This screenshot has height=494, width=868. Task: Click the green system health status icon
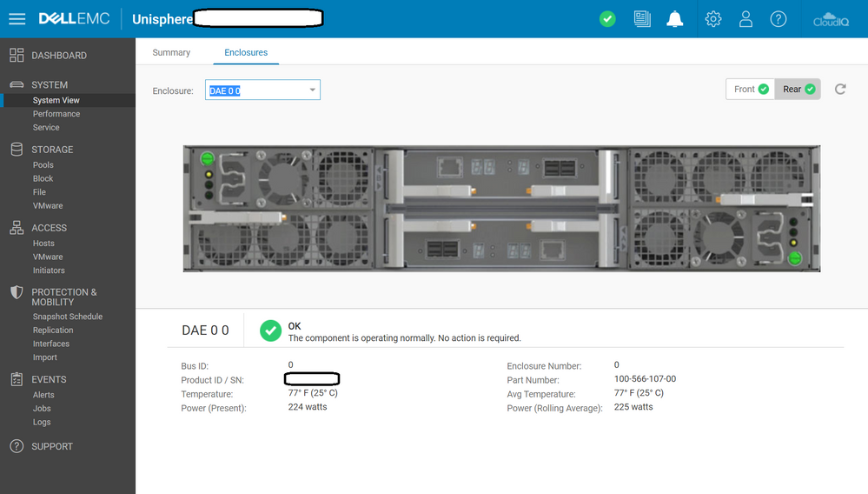pyautogui.click(x=607, y=19)
